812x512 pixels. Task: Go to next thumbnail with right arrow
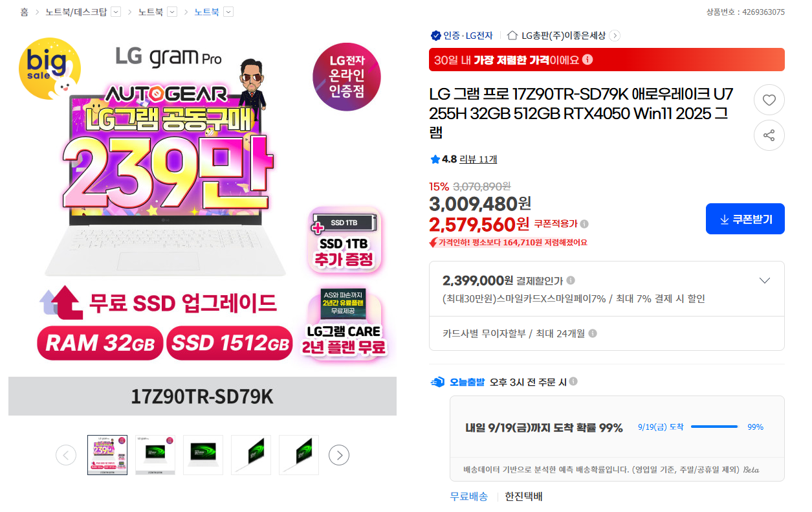(339, 455)
